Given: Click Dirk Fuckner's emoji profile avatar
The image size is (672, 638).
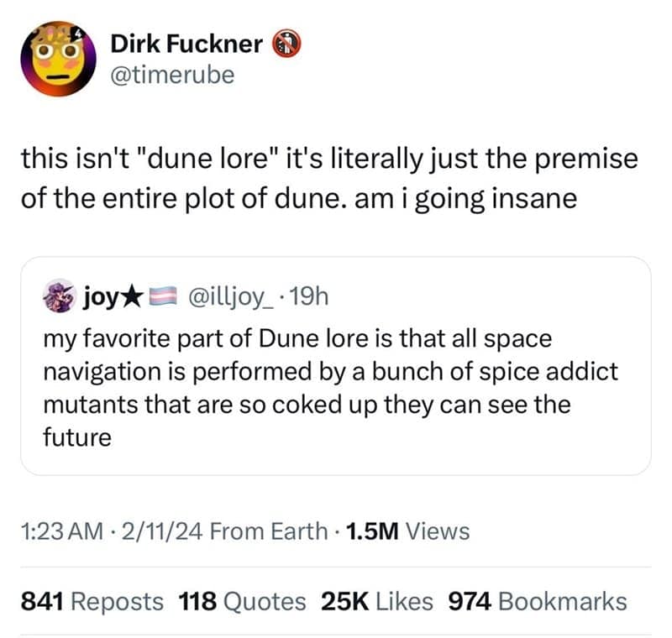Looking at the screenshot, I should pos(57,59).
